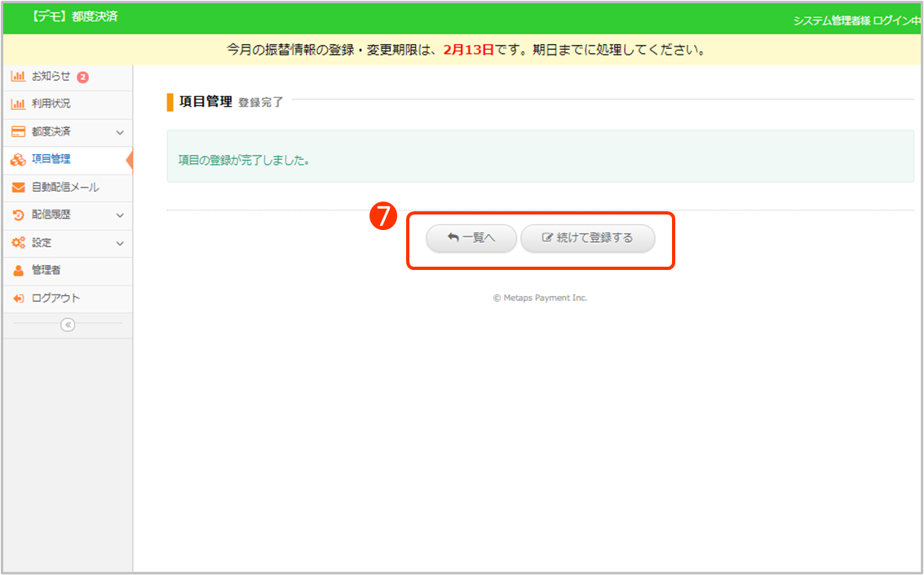Expand the 都度決済 submenu chevron
Screen dimensions: 924x575
point(120,132)
